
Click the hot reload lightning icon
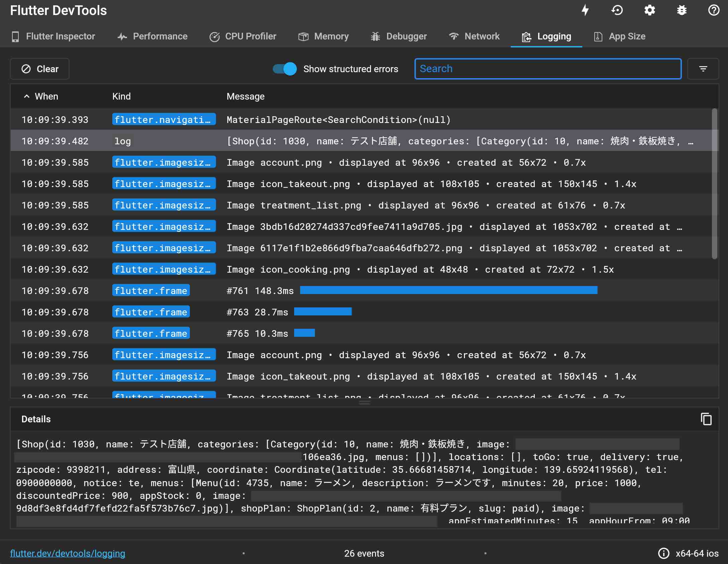point(585,10)
